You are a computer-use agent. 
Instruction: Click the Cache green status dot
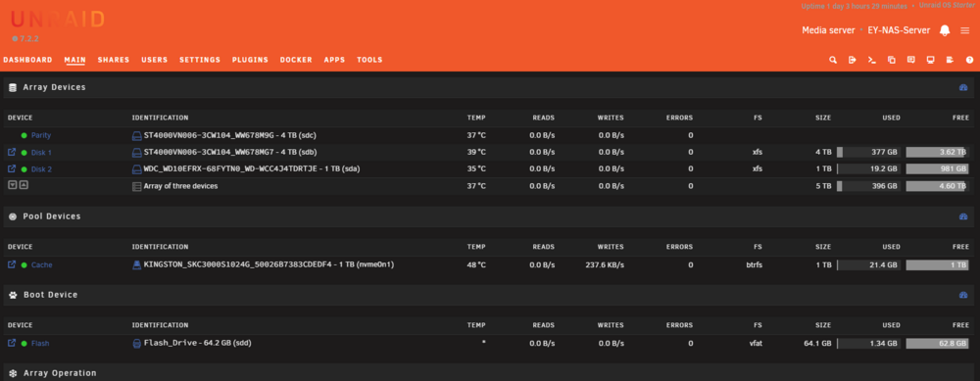coord(24,264)
